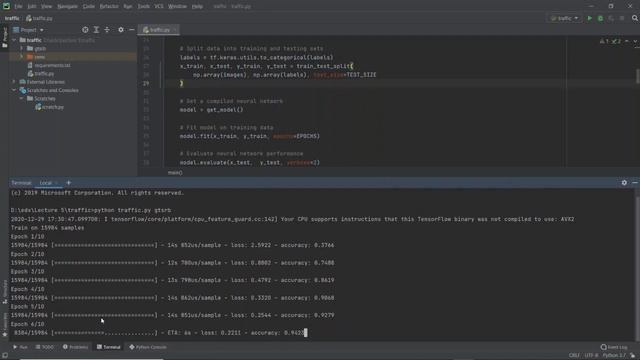Click traffic breadcrumb in navigation bar
The image size is (640, 360).
pos(12,18)
